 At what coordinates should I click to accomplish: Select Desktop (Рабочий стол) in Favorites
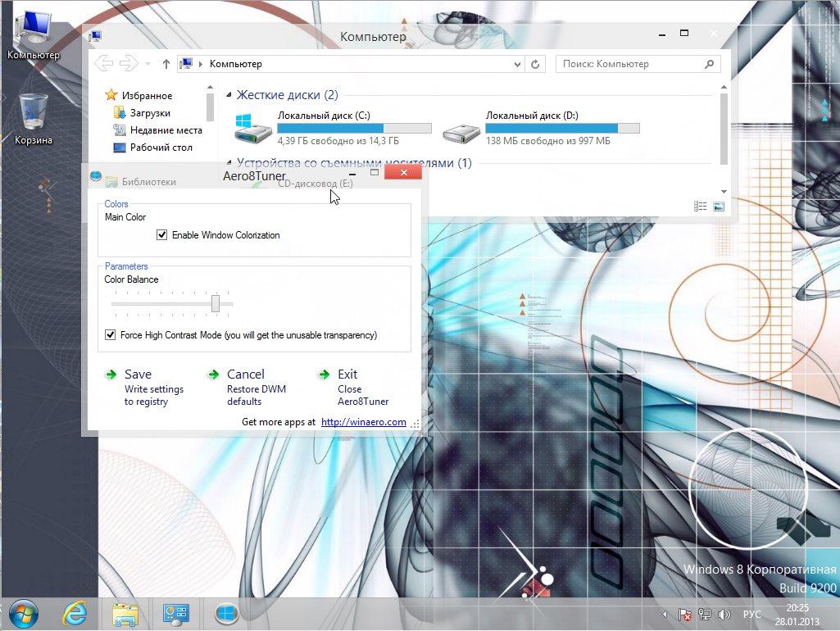click(161, 148)
